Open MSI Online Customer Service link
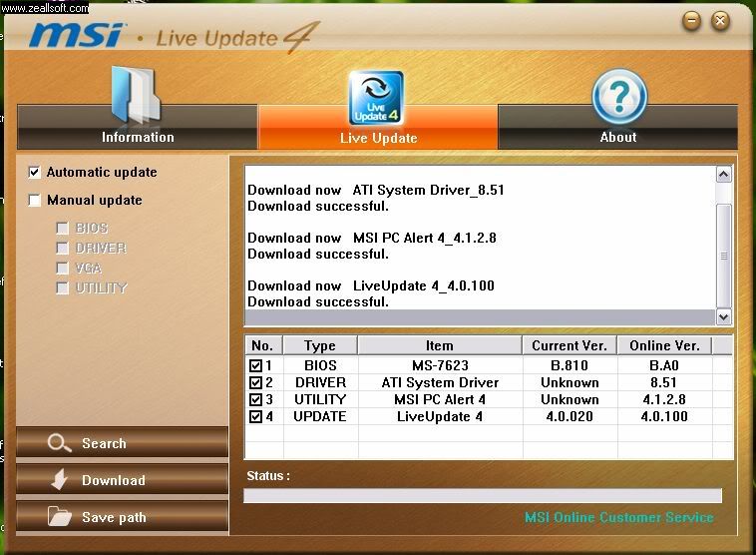The height and width of the screenshot is (555, 756). pos(619,517)
